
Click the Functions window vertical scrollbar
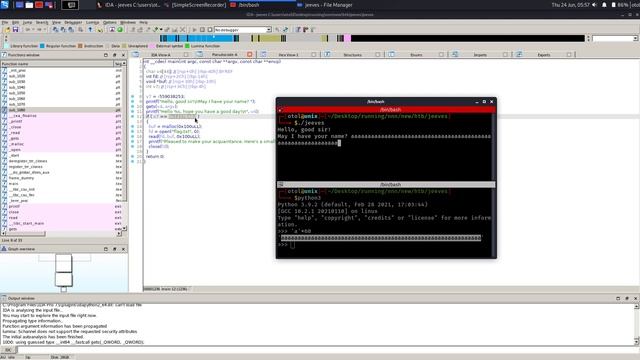tap(124, 146)
